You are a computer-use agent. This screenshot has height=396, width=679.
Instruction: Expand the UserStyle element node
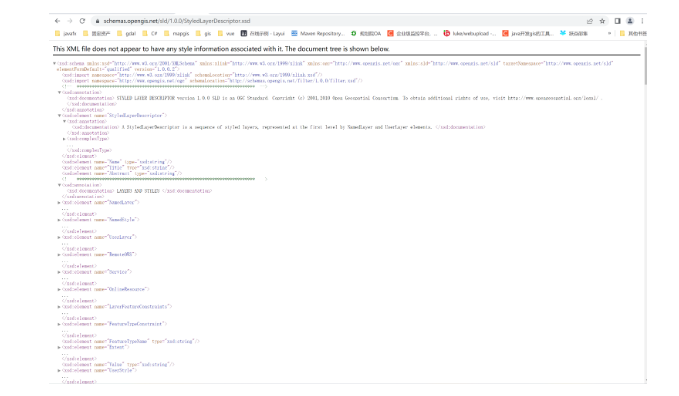pyautogui.click(x=59, y=370)
